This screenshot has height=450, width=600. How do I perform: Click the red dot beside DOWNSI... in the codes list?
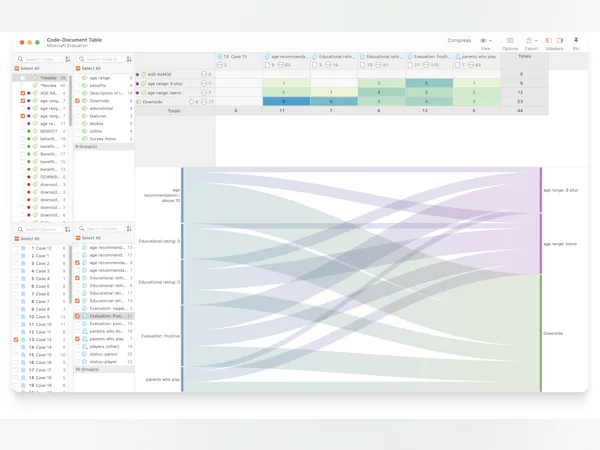coord(29,177)
